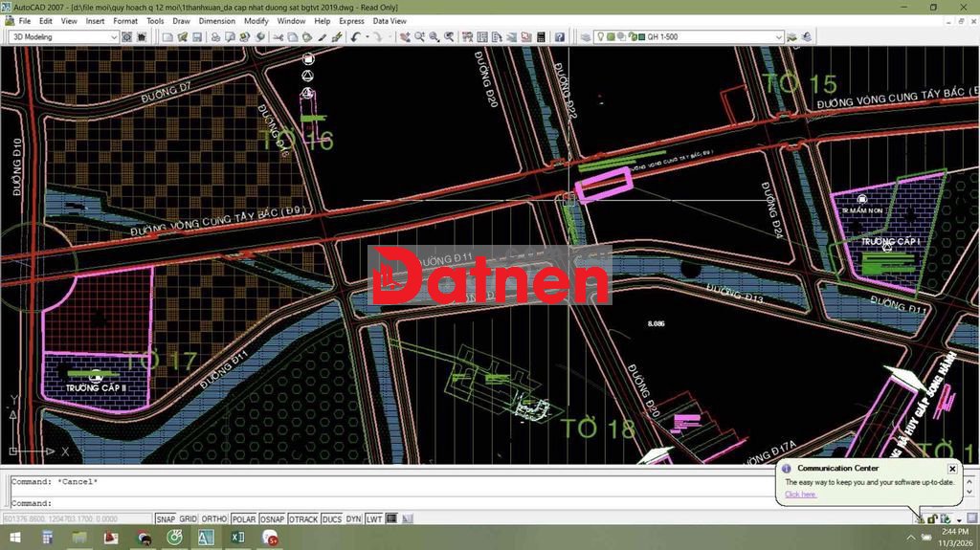Click the Save icon in the toolbar

(197, 37)
